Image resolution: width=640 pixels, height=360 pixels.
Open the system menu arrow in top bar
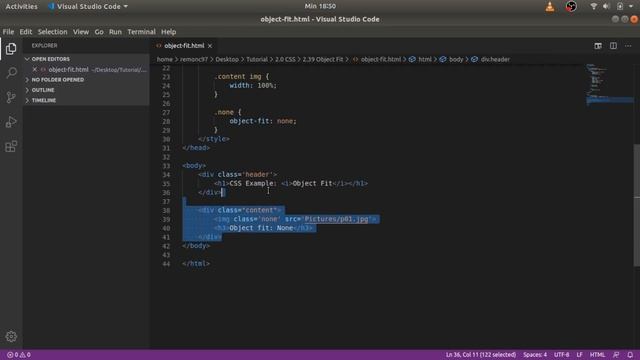tap(631, 7)
